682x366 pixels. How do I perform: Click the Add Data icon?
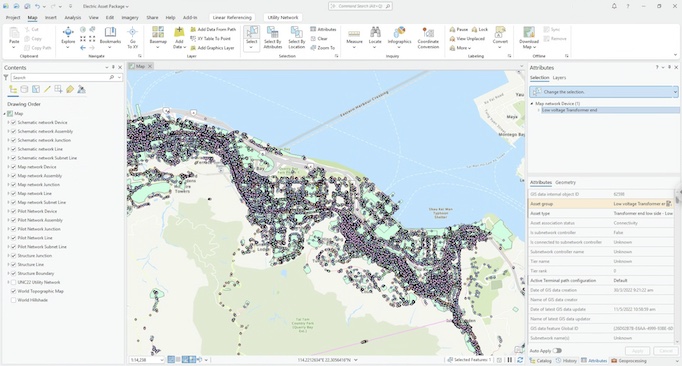tap(179, 32)
